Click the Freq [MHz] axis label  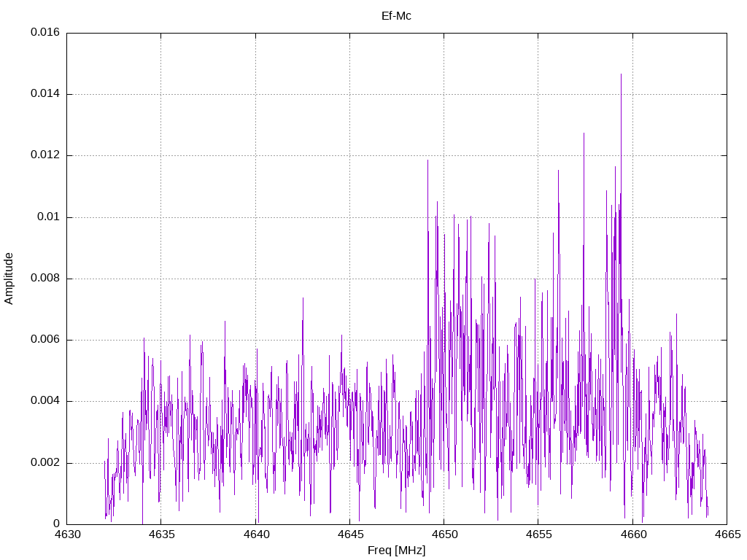pos(396,551)
